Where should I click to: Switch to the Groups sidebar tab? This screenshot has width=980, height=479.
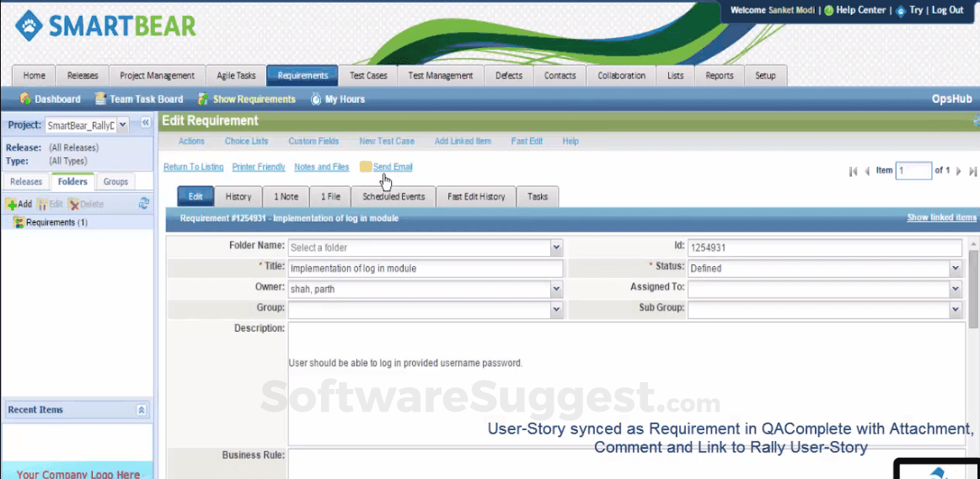click(115, 182)
